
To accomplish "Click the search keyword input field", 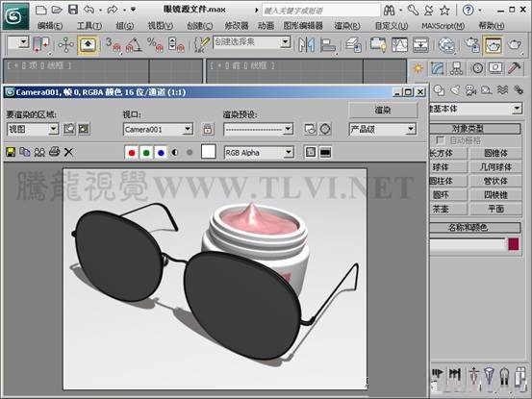I will point(321,11).
